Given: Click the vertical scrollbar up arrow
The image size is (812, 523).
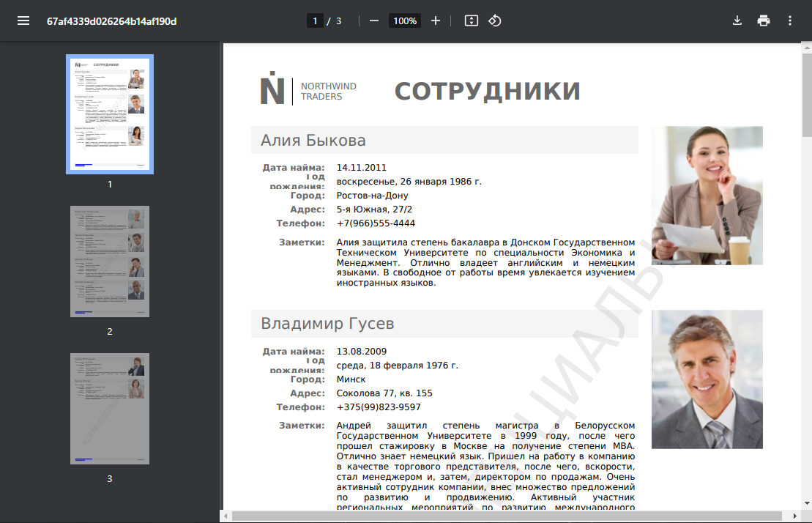Looking at the screenshot, I should 807,47.
